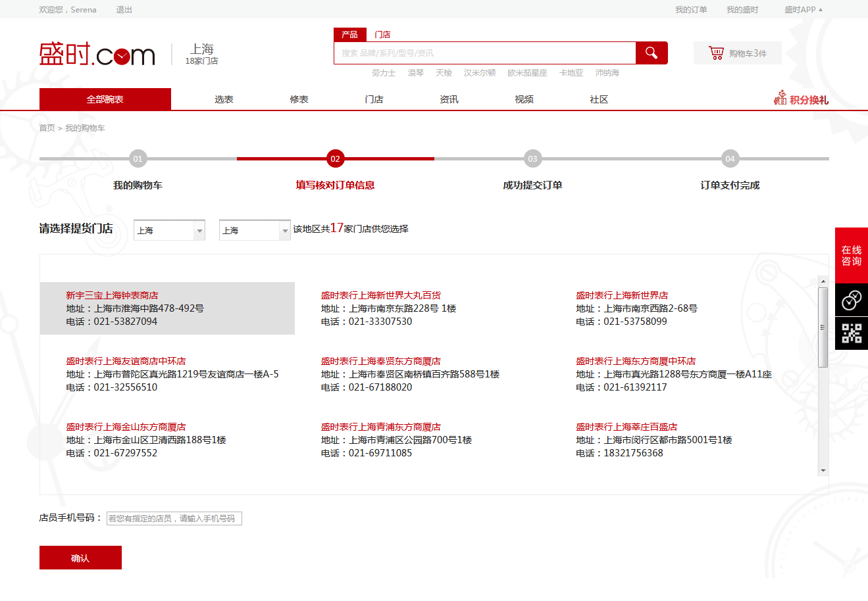
Task: Click the 积分换礼 gift icon link
Action: click(x=801, y=99)
